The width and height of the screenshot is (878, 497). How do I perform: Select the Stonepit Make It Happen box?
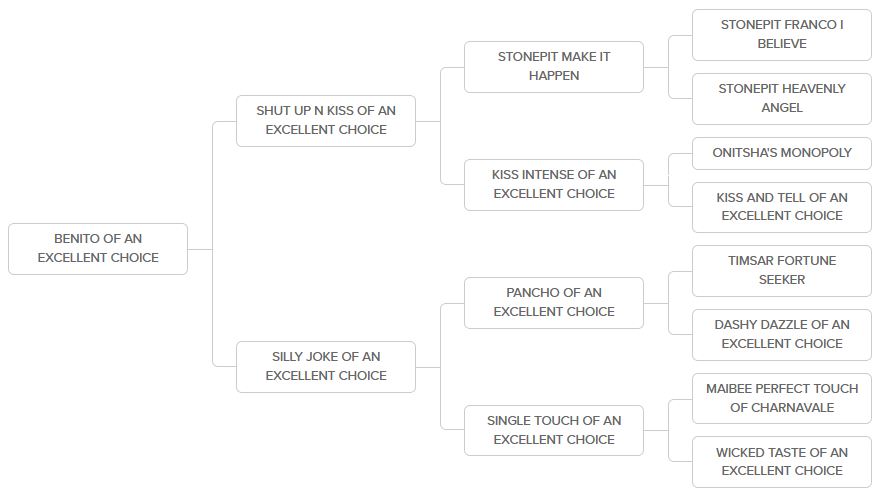[x=554, y=66]
